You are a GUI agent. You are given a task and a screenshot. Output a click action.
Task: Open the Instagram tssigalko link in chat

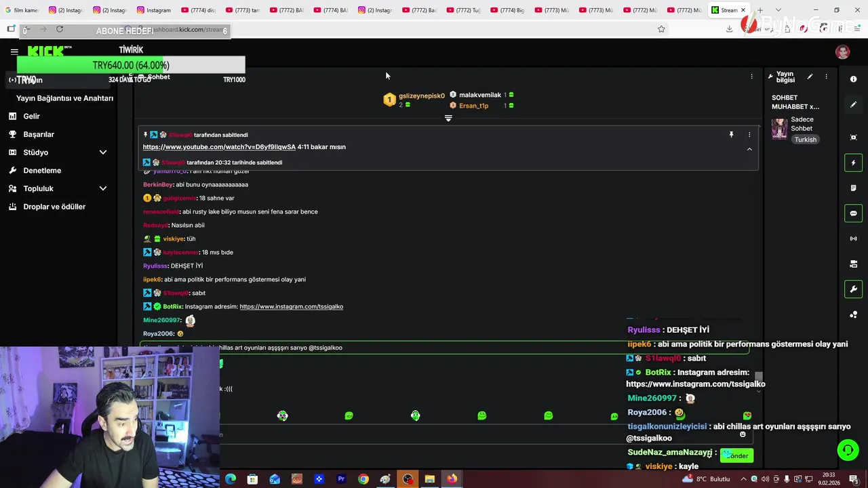pyautogui.click(x=291, y=306)
